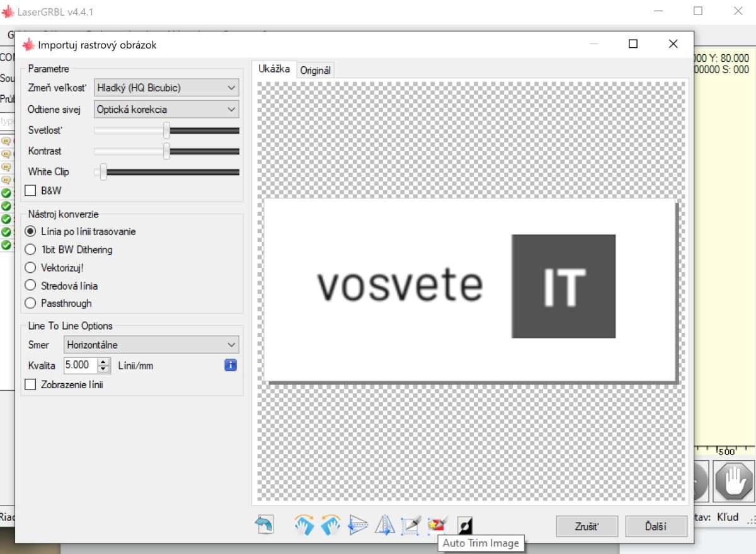Rotate image counter-clockwise with hand icon
The image size is (756, 554).
point(331,525)
